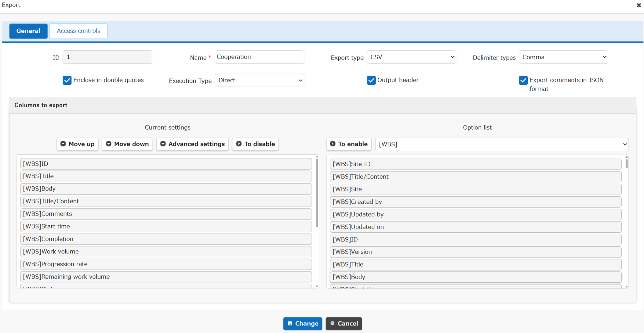
Task: Select [WBS]Work volume in Current settings
Action: pos(166,252)
